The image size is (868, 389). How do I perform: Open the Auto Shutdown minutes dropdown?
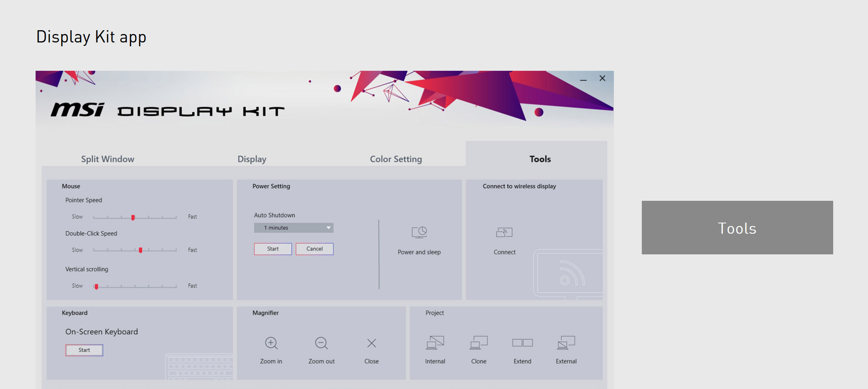pyautogui.click(x=294, y=228)
